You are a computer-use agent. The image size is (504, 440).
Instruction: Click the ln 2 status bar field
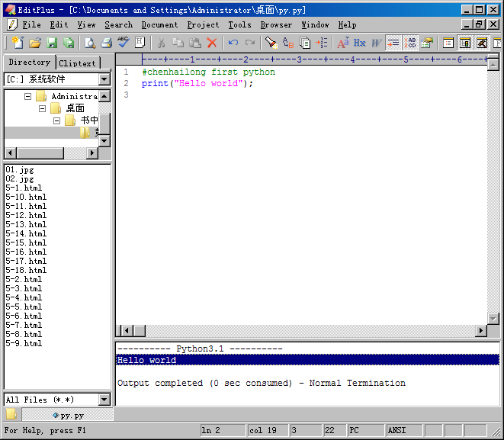pos(223,430)
